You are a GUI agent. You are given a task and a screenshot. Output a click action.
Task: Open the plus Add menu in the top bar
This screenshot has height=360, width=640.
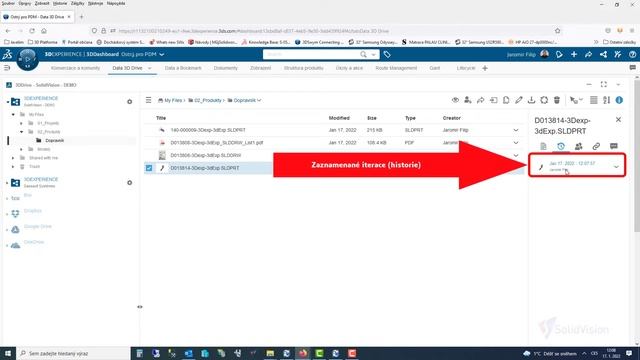574,54
